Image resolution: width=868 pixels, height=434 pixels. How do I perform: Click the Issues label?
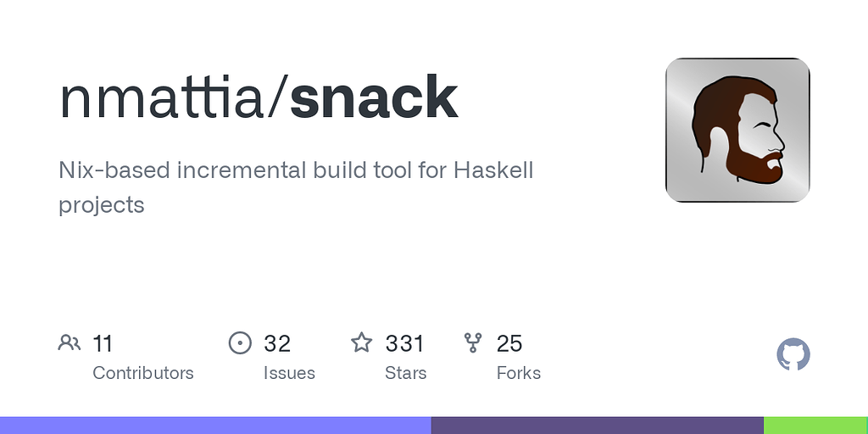tap(289, 373)
